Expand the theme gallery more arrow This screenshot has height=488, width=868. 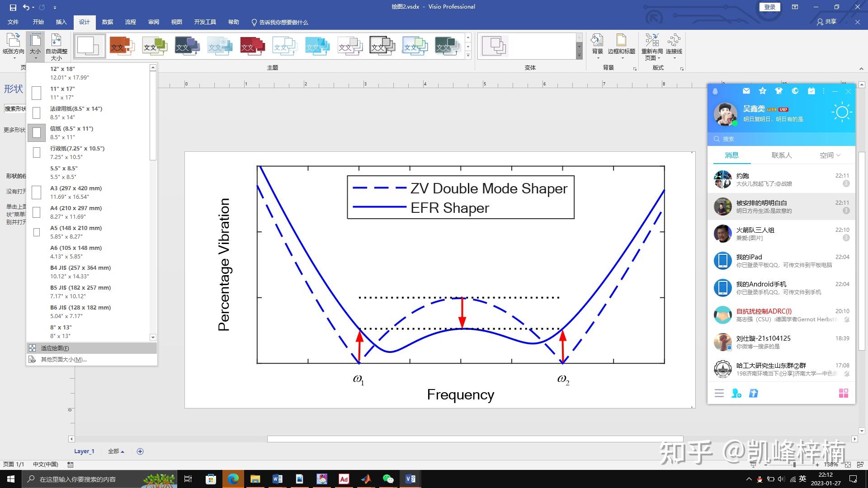pyautogui.click(x=468, y=56)
